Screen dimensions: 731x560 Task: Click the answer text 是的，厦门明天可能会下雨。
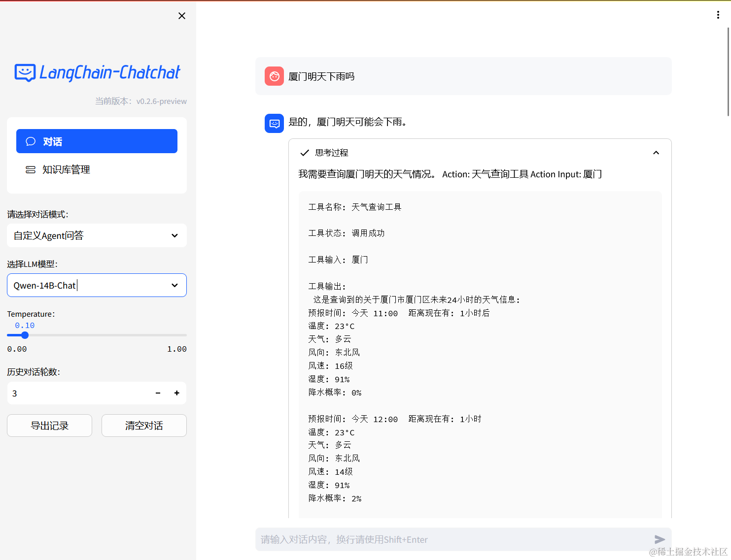(348, 122)
